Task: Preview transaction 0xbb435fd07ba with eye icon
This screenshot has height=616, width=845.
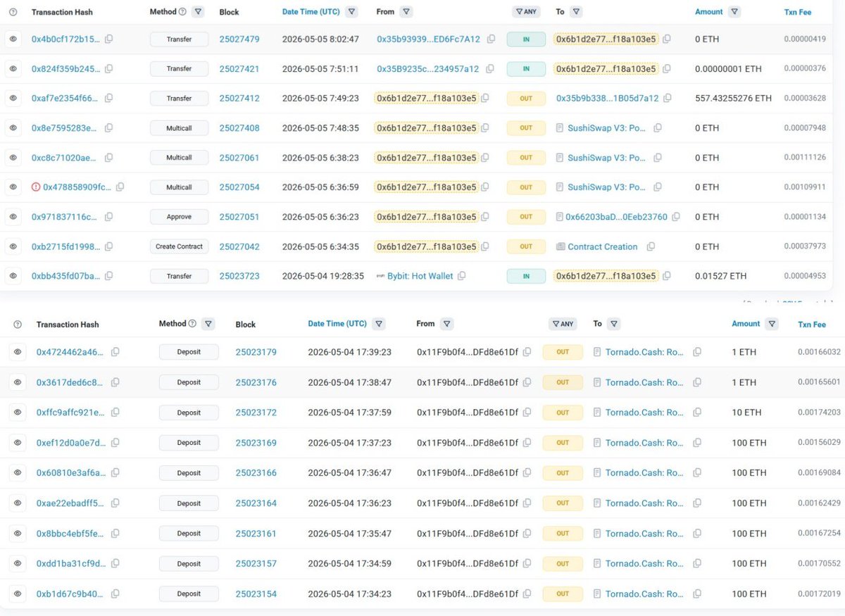Action: (x=13, y=276)
